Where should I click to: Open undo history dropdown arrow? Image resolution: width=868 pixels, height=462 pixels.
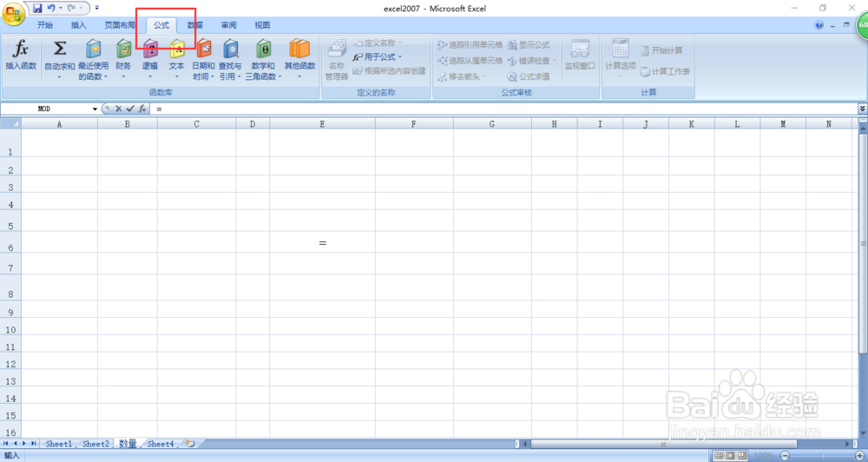[60, 9]
